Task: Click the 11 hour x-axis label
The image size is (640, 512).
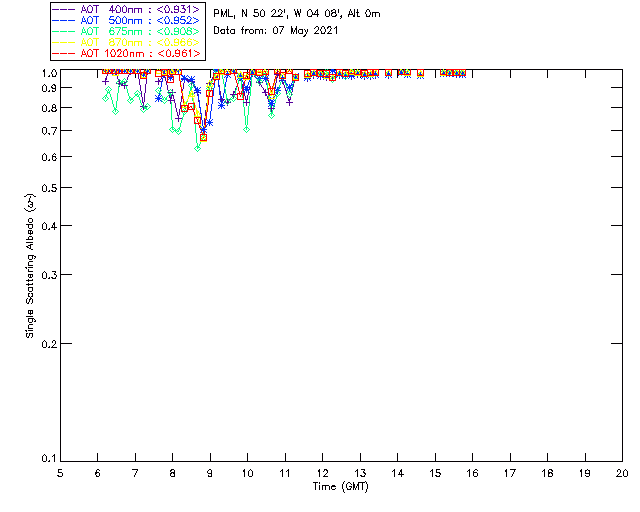Action: (285, 473)
